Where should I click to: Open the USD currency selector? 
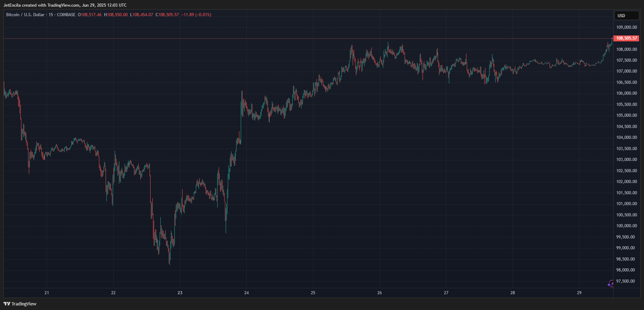point(626,16)
